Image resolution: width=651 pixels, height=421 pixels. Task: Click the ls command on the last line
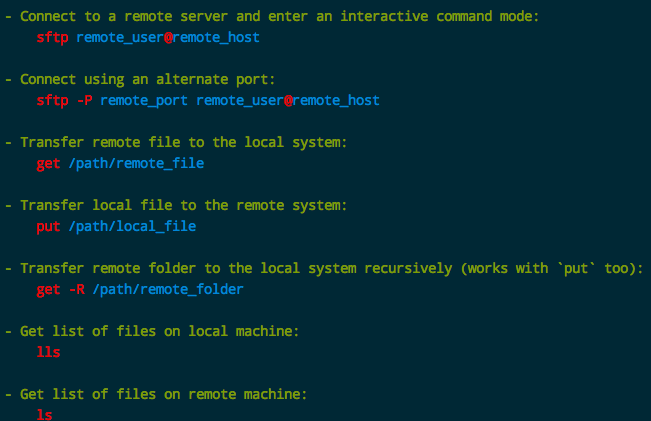click(44, 414)
